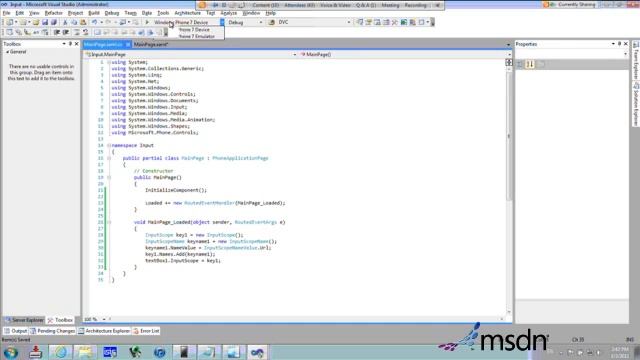Close the Toolbox panel
This screenshot has width=640, height=360.
(x=77, y=44)
